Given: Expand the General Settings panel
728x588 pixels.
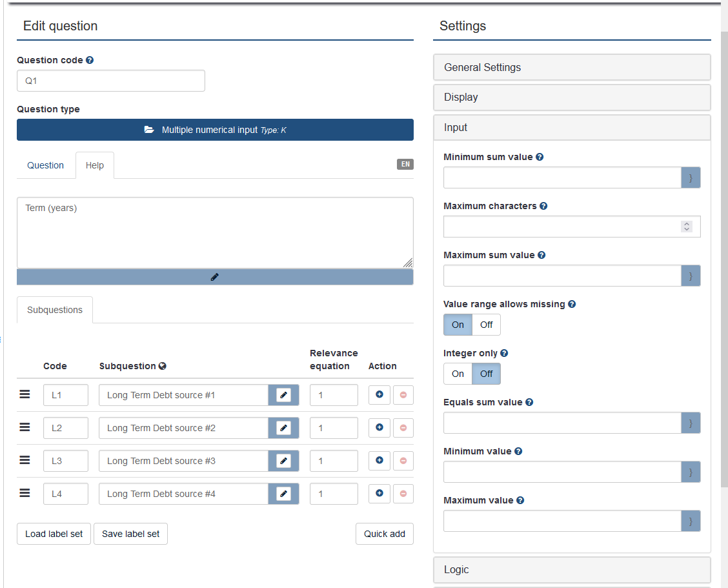Looking at the screenshot, I should tap(571, 67).
